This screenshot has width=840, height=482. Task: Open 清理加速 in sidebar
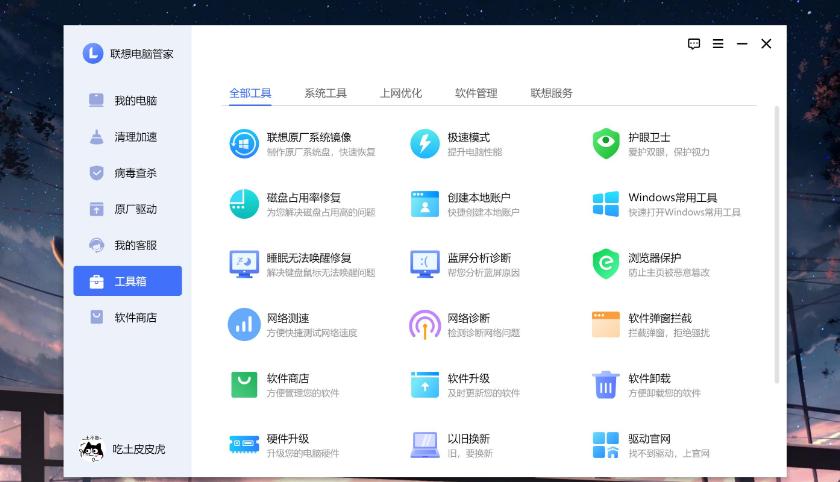[128, 137]
